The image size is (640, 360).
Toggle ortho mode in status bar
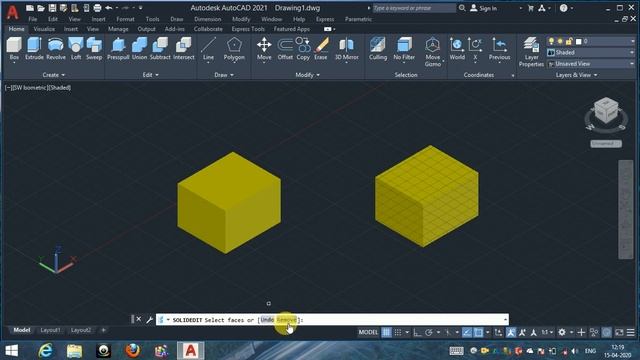point(417,332)
